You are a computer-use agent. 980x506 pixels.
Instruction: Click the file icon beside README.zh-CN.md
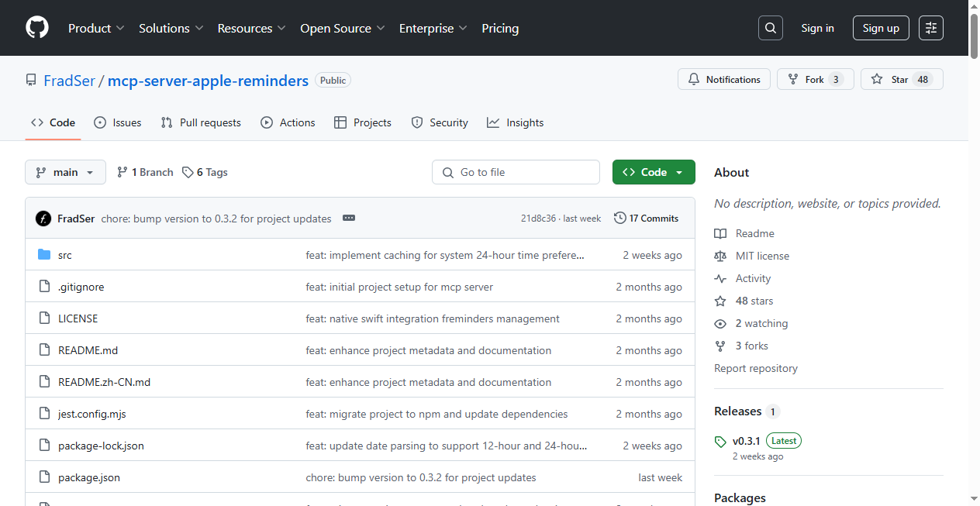click(44, 382)
